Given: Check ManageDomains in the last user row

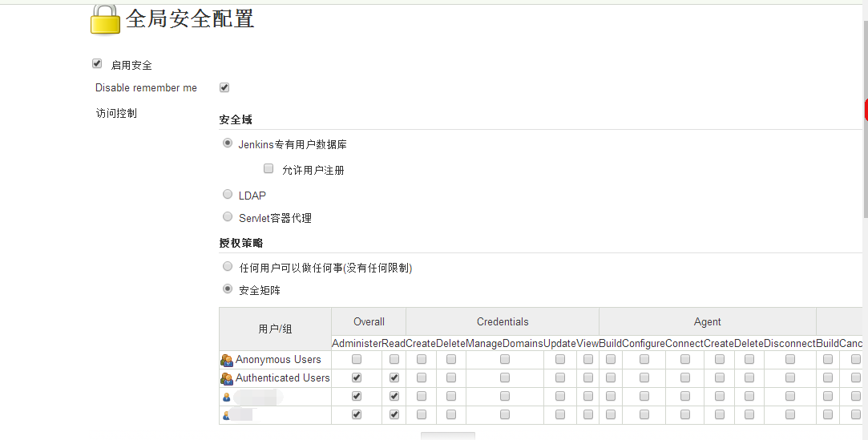Looking at the screenshot, I should pos(505,414).
